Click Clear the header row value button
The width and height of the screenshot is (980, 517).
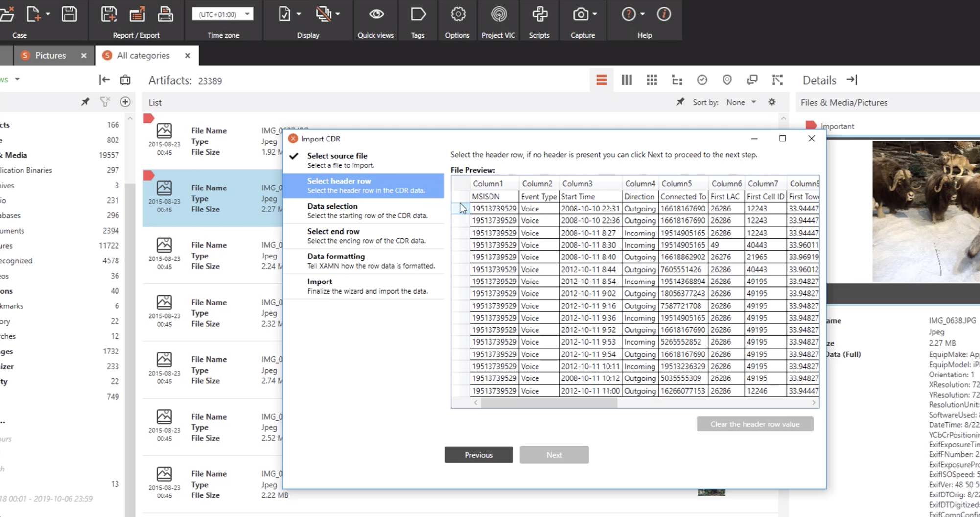coord(755,424)
